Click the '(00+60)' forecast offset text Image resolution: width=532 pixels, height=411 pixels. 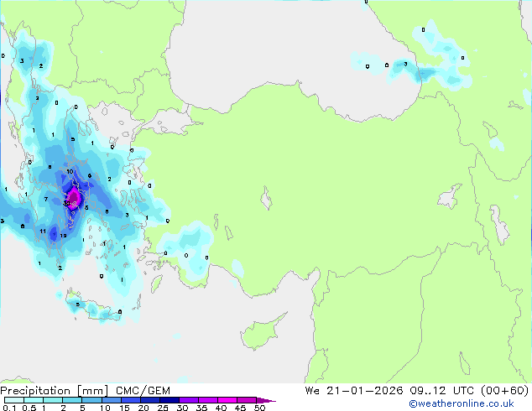505,391
